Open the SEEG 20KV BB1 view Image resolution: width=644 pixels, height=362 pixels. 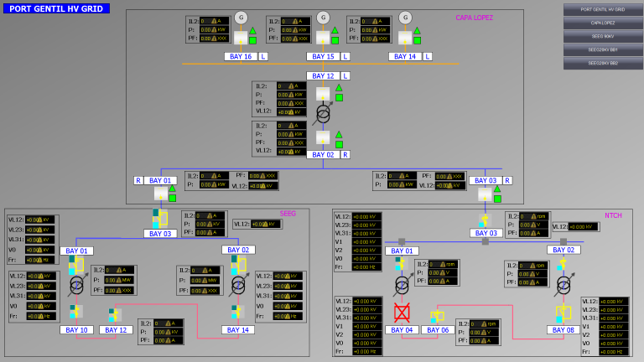pos(602,49)
